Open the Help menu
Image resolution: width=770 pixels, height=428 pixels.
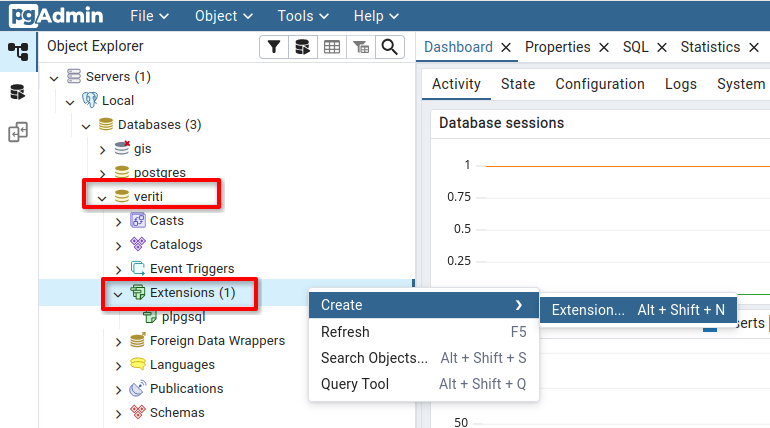point(376,16)
